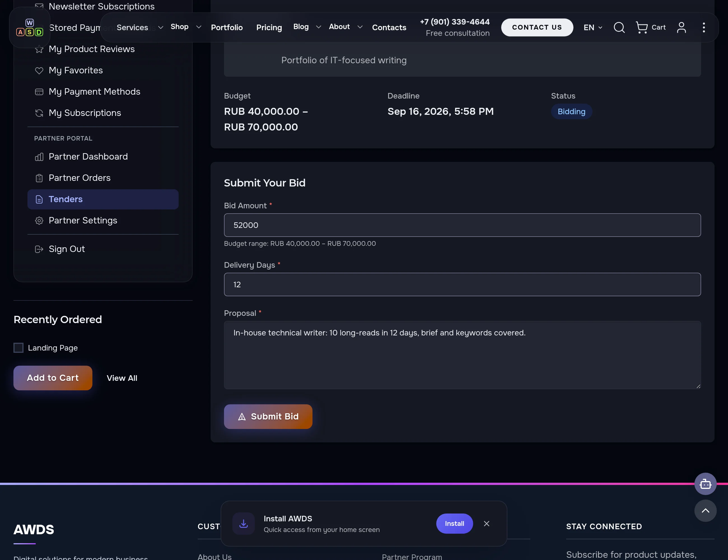Open the EN language selector
This screenshot has height=560, width=728.
593,28
